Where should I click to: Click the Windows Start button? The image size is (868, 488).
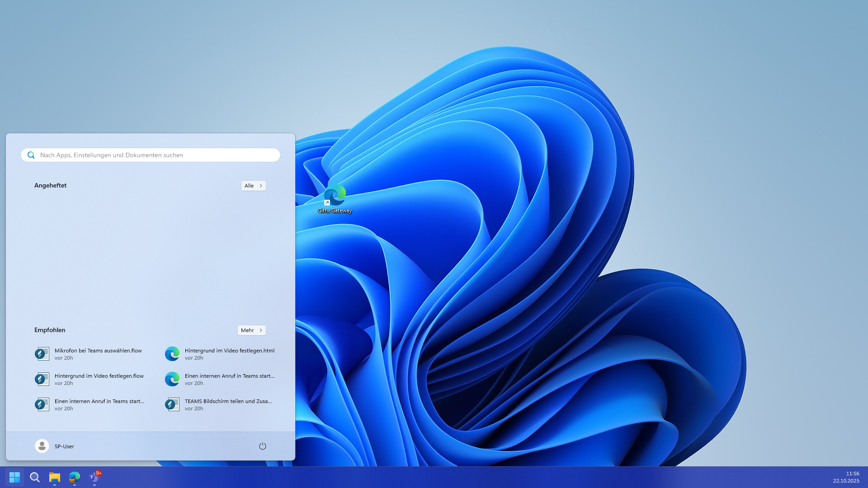14,477
